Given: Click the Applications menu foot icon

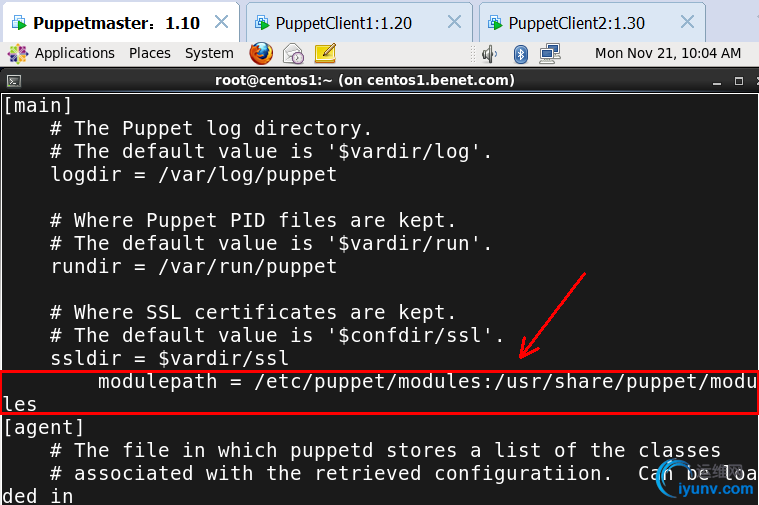Looking at the screenshot, I should pos(18,53).
